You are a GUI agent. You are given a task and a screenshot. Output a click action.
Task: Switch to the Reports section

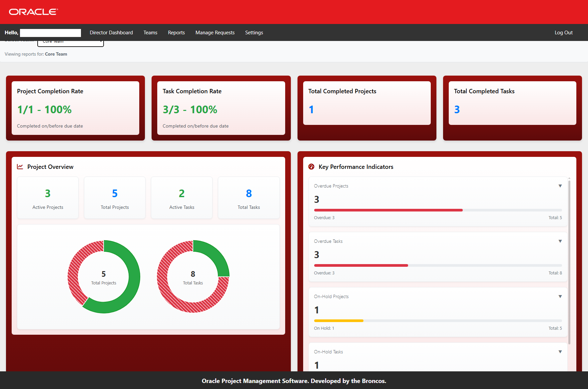point(176,32)
